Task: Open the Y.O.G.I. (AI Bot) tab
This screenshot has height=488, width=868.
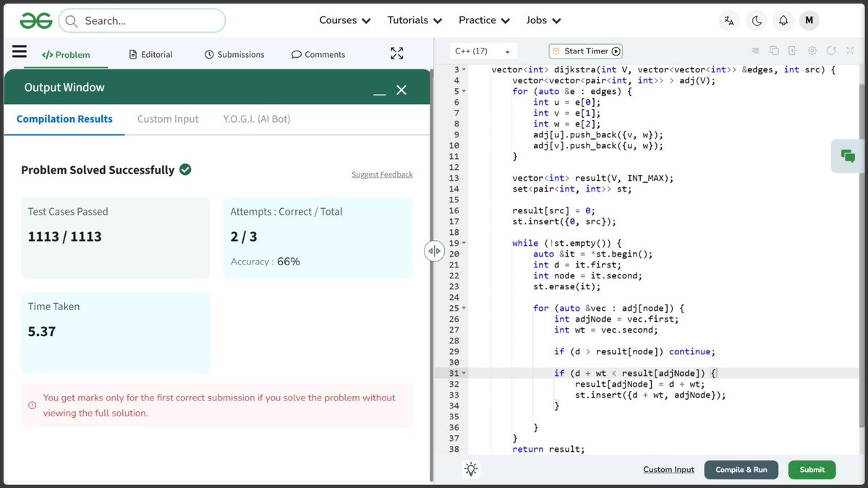Action: pos(257,119)
